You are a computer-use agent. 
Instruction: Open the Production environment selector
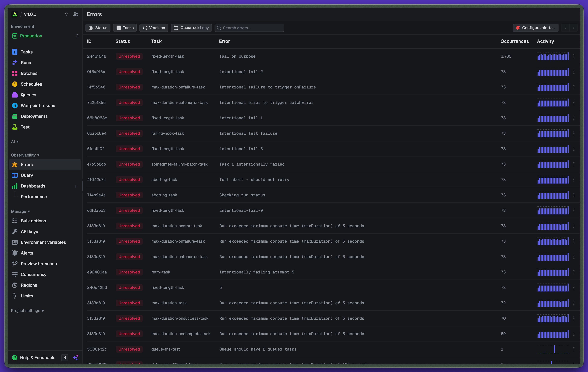click(x=45, y=36)
